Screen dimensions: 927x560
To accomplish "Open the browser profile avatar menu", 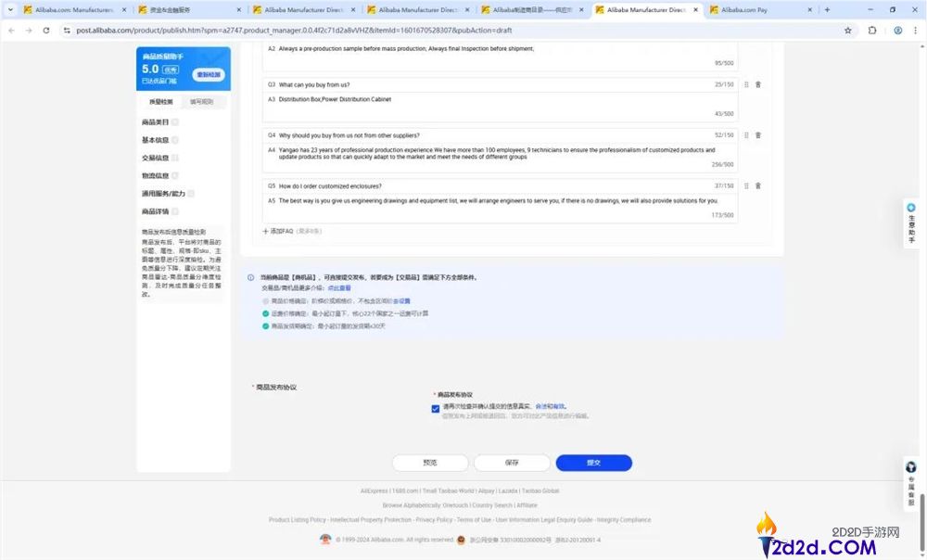I will pos(896,30).
